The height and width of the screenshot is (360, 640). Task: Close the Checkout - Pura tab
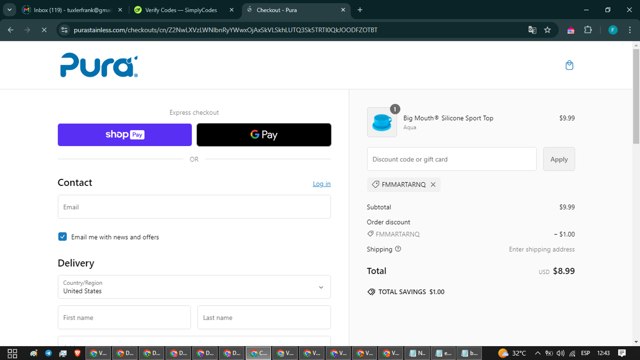343,10
